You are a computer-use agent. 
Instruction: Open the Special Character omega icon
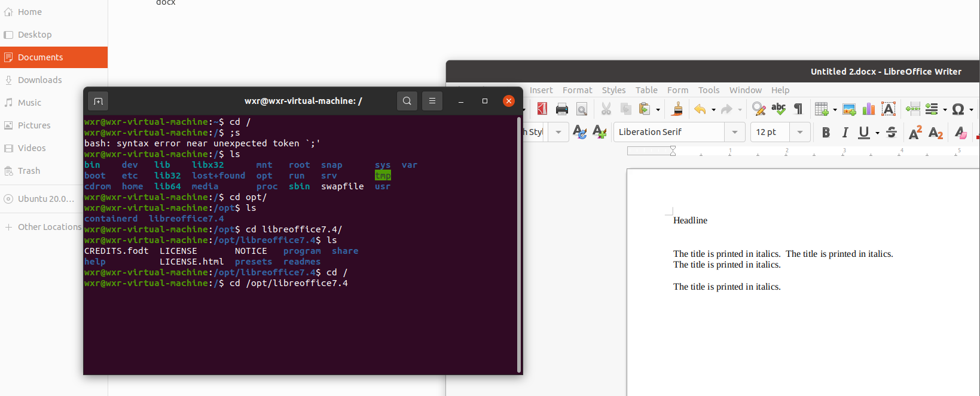958,109
